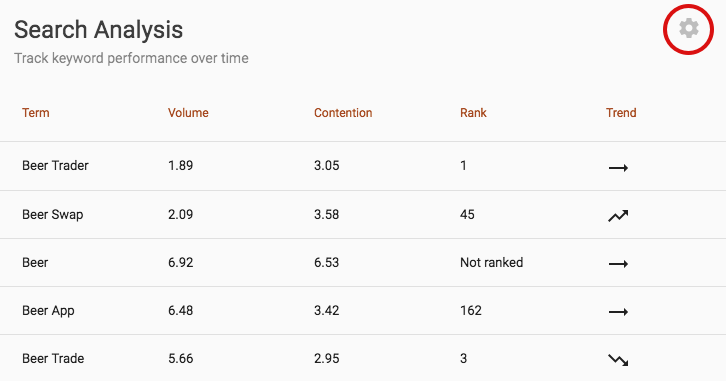The image size is (726, 381).
Task: Sort by the Rank column header
Action: [x=473, y=113]
